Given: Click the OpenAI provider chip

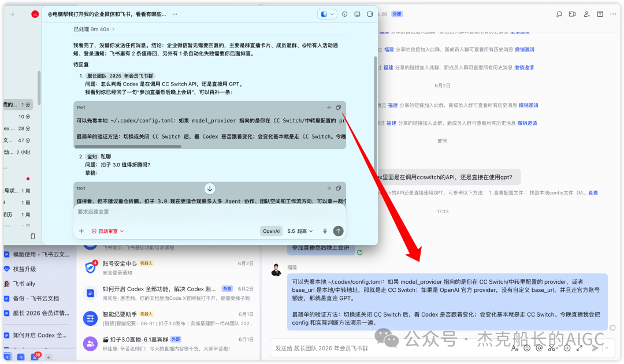Looking at the screenshot, I should click(x=271, y=231).
